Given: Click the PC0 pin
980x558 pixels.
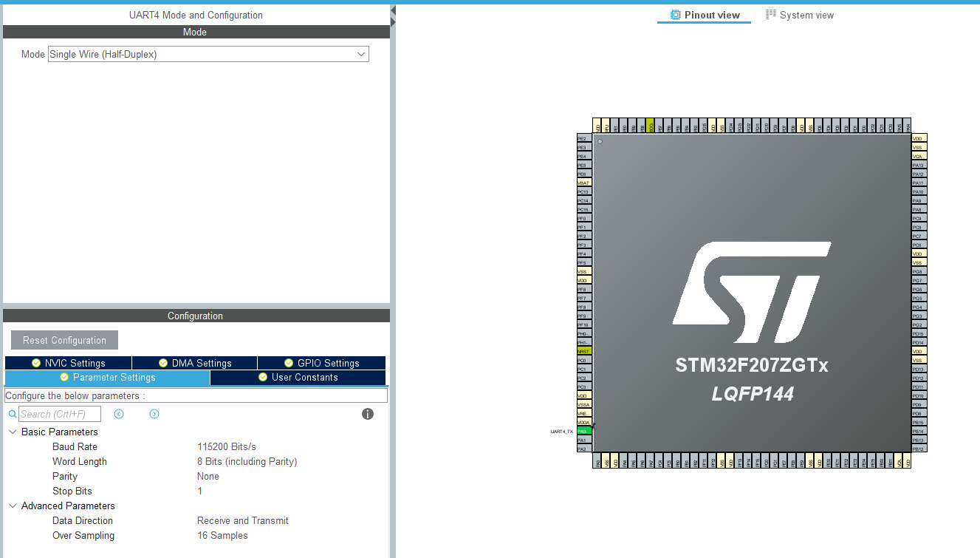Looking at the screenshot, I should [x=584, y=360].
